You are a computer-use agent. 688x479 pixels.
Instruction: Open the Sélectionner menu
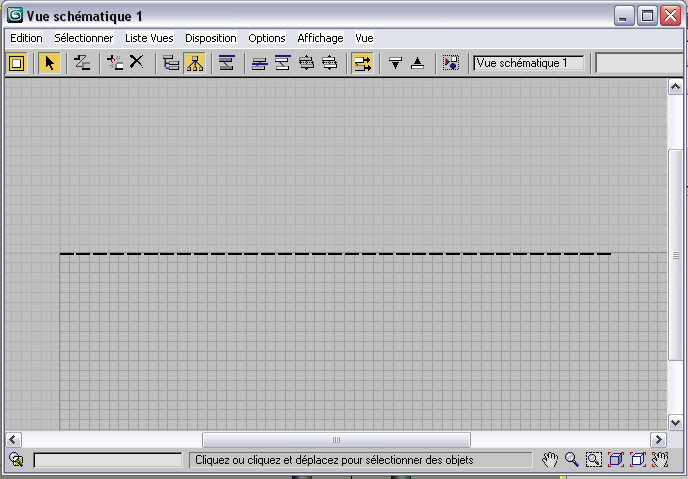(x=84, y=38)
